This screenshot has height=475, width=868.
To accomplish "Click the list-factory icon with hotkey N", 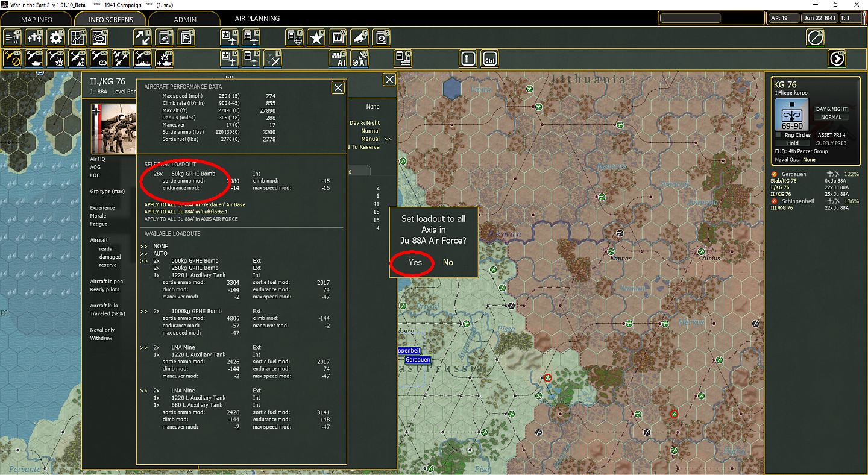I will [x=403, y=58].
